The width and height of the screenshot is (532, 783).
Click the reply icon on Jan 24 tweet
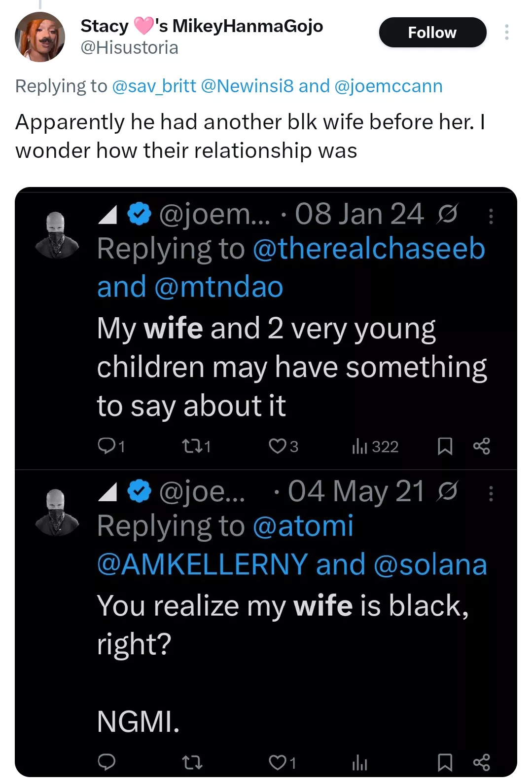point(106,446)
